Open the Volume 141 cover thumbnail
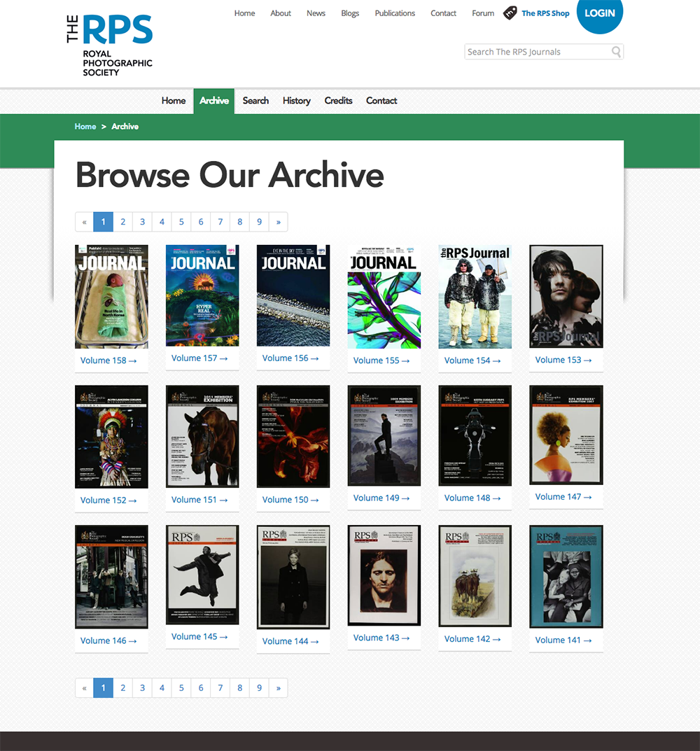The height and width of the screenshot is (751, 700). (566, 577)
